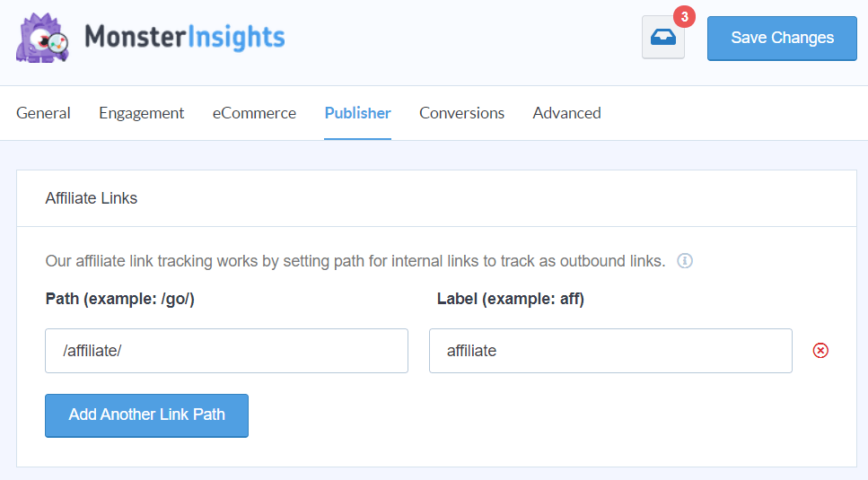Go to the eCommerce tab
Viewport: 868px width, 480px height.
coord(254,113)
